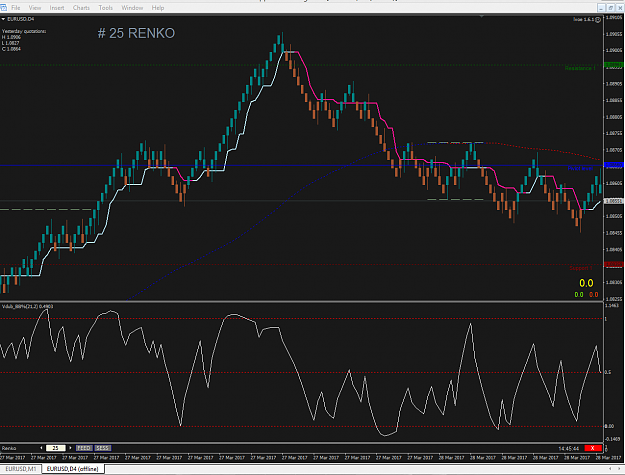625x475 pixels.
Task: Click the small red 0.0 value
Action: tap(594, 294)
